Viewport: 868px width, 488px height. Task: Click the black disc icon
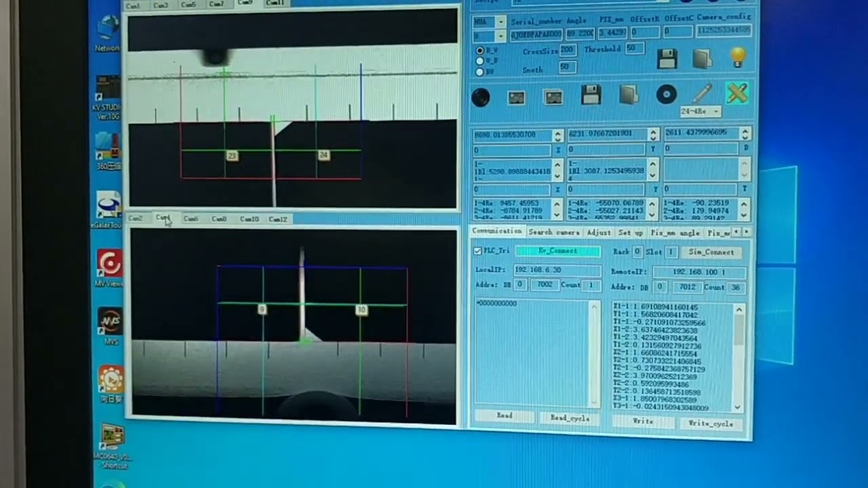pos(667,95)
